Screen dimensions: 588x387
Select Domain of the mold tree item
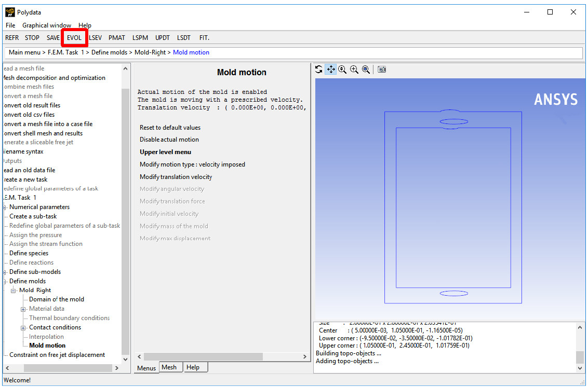click(x=57, y=299)
